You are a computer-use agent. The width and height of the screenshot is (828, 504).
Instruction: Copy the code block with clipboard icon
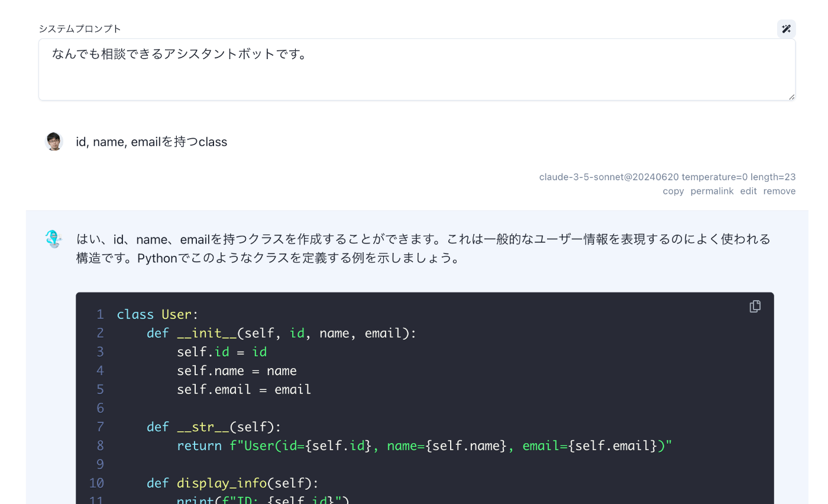coord(755,306)
